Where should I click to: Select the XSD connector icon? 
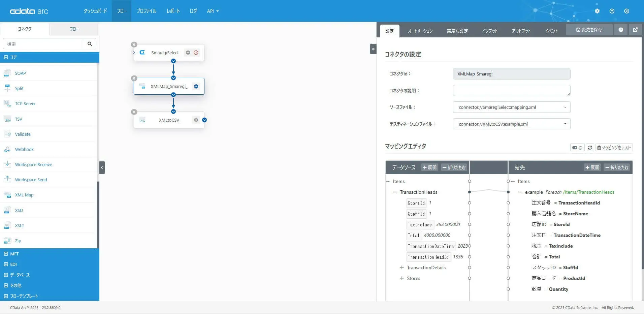[7, 210]
